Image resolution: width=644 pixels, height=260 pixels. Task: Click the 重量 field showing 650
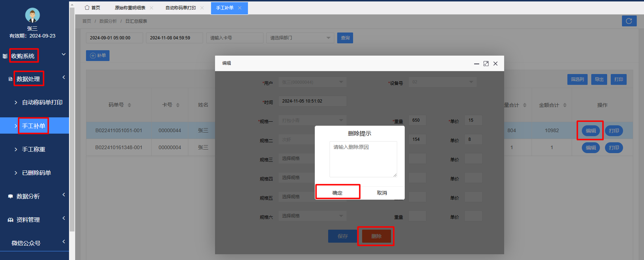coord(417,120)
